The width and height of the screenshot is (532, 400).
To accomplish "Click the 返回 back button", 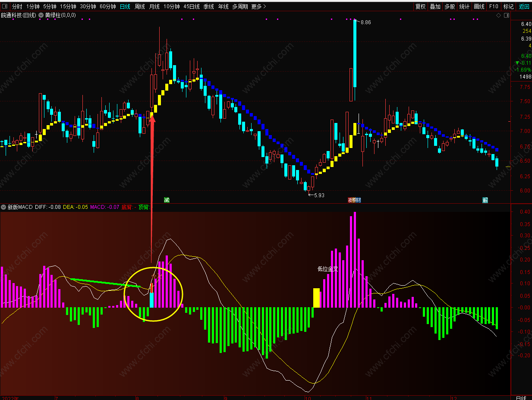I will point(524,6).
